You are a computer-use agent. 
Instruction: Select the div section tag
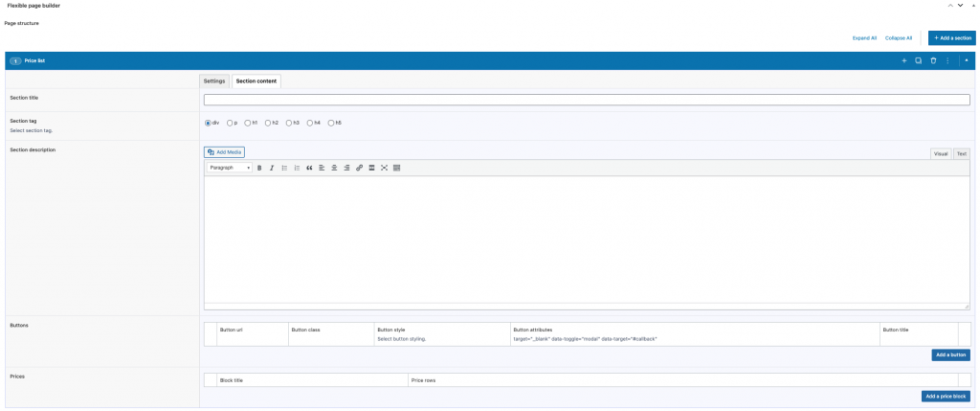click(x=208, y=123)
